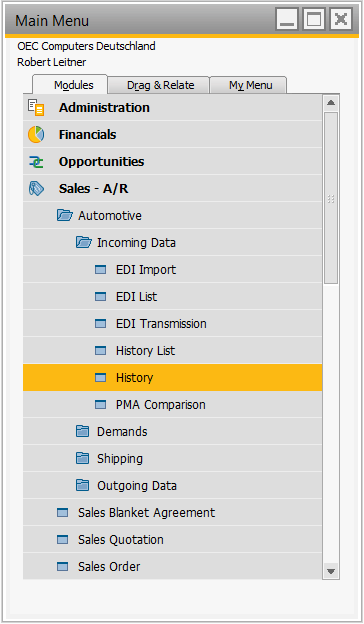Image resolution: width=364 pixels, height=624 pixels.
Task: Click the EDI Import window icon
Action: (x=101, y=270)
